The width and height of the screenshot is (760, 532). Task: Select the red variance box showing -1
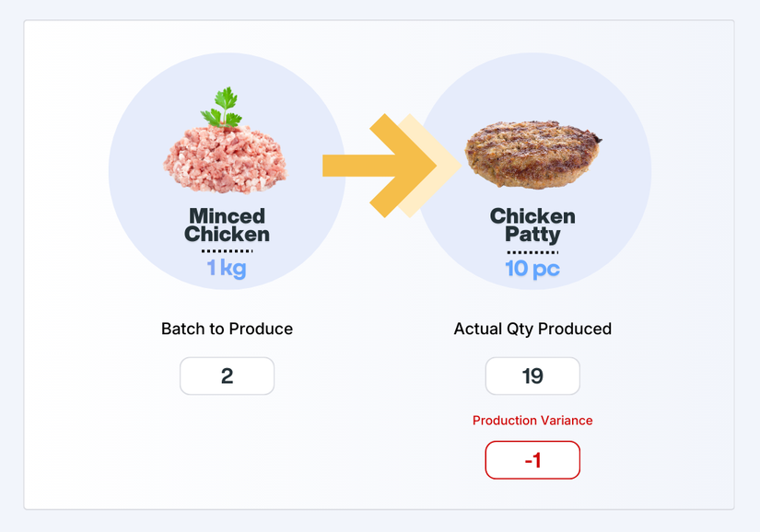[532, 460]
